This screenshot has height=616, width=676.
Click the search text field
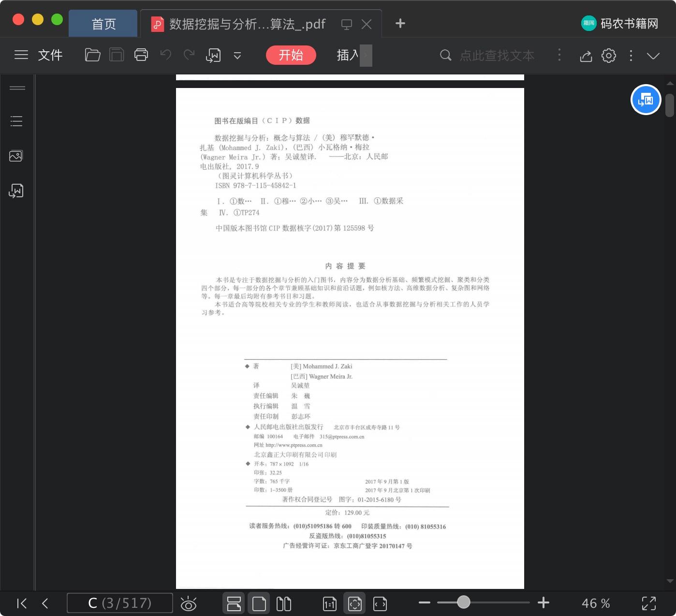[497, 56]
